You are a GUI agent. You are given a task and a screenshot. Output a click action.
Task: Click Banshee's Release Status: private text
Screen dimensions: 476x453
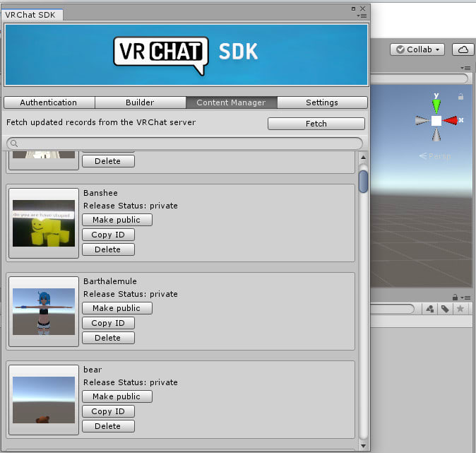[x=131, y=206]
